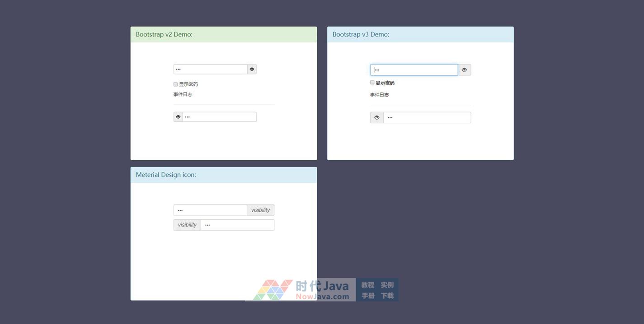The width and height of the screenshot is (644, 324).
Task: Click the focused password field in Bootstrap v3 demo
Action: [x=414, y=69]
